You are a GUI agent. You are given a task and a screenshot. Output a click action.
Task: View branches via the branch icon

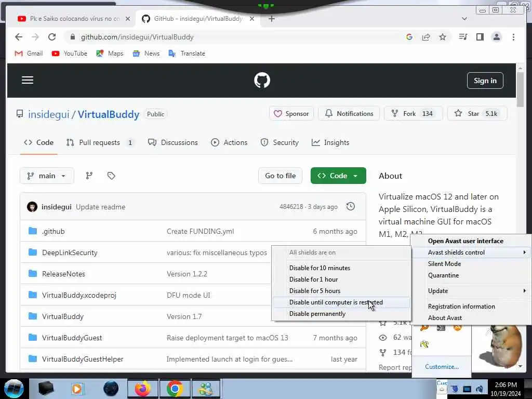pyautogui.click(x=89, y=176)
